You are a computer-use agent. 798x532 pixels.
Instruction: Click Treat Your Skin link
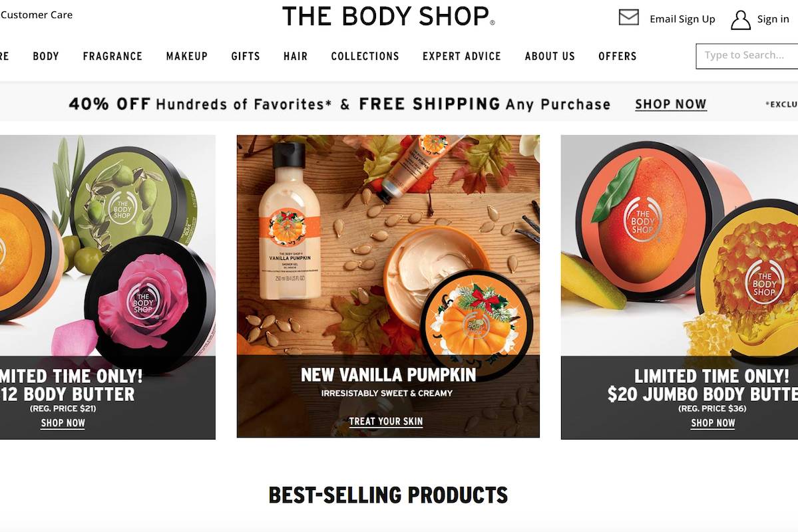coord(386,422)
